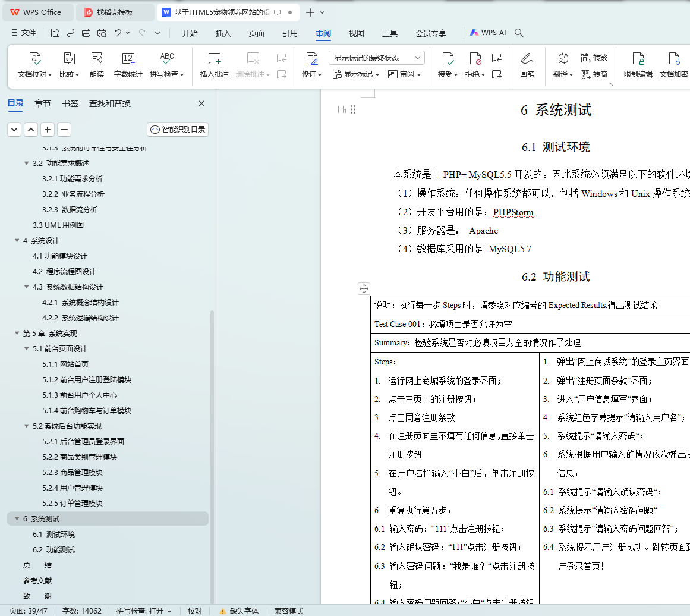
Task: Open 文档校对 document proofreading tool
Action: pos(34,64)
